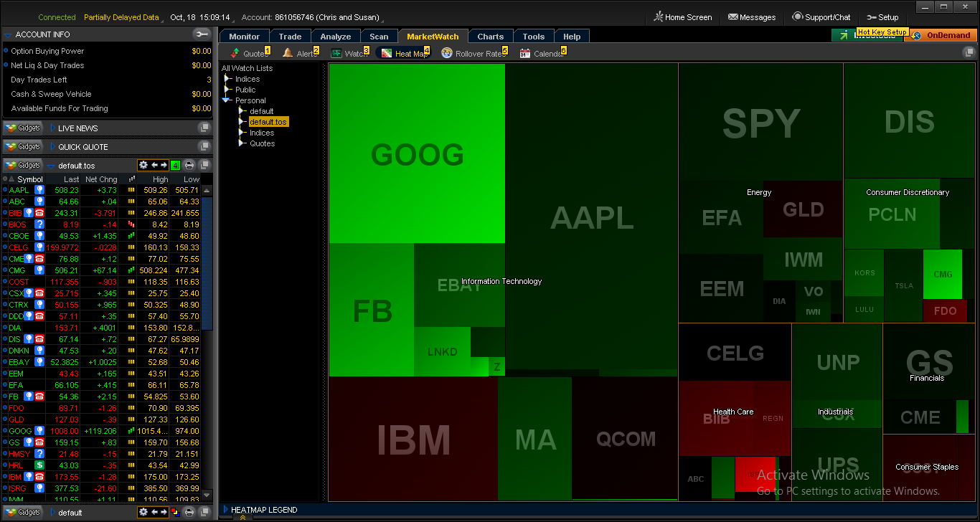
Task: Collapse the Personal watch list node
Action: click(x=227, y=100)
